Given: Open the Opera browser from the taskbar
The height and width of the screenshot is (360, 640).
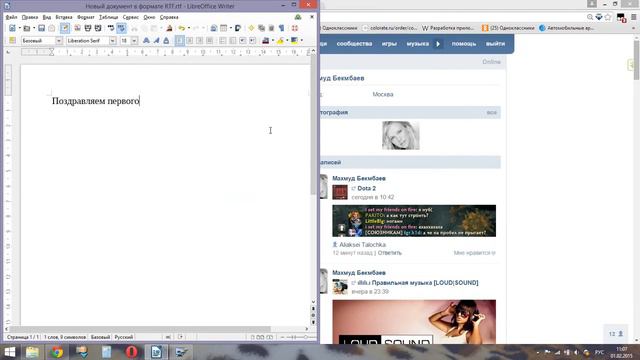Looking at the screenshot, I should (x=131, y=352).
